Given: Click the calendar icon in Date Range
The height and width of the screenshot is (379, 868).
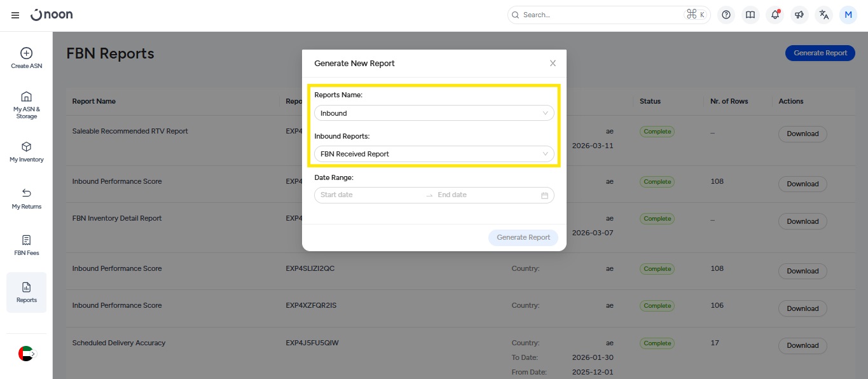Looking at the screenshot, I should (544, 195).
